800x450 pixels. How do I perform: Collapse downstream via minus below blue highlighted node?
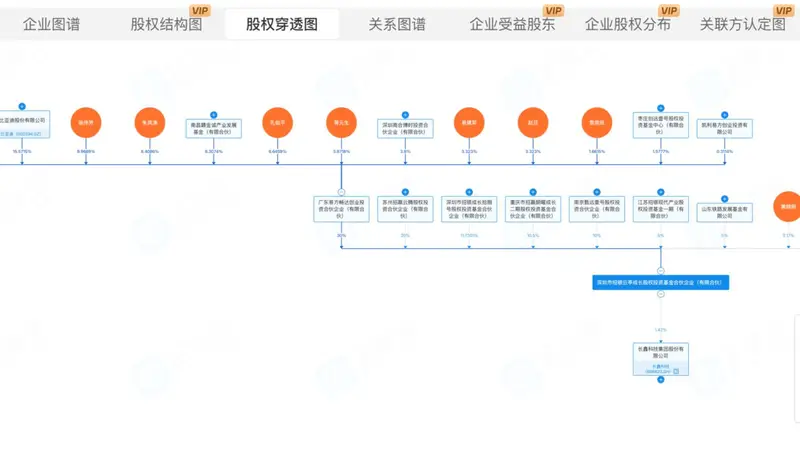click(x=661, y=294)
